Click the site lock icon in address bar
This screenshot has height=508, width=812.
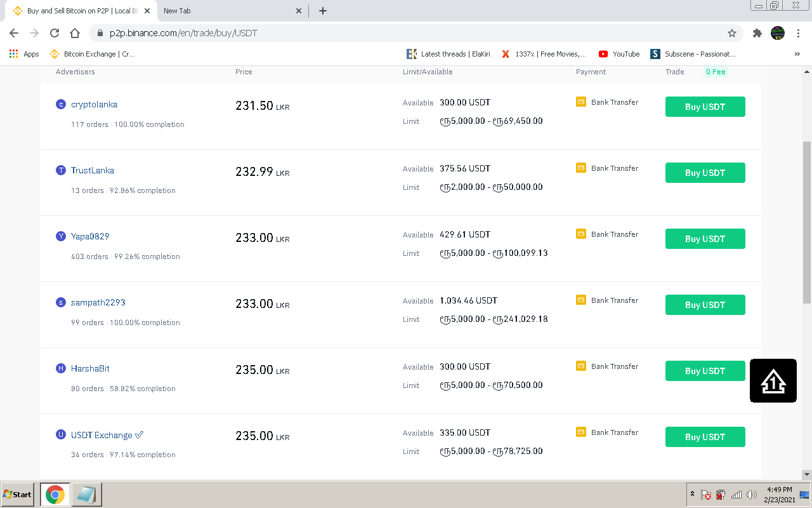tap(99, 33)
